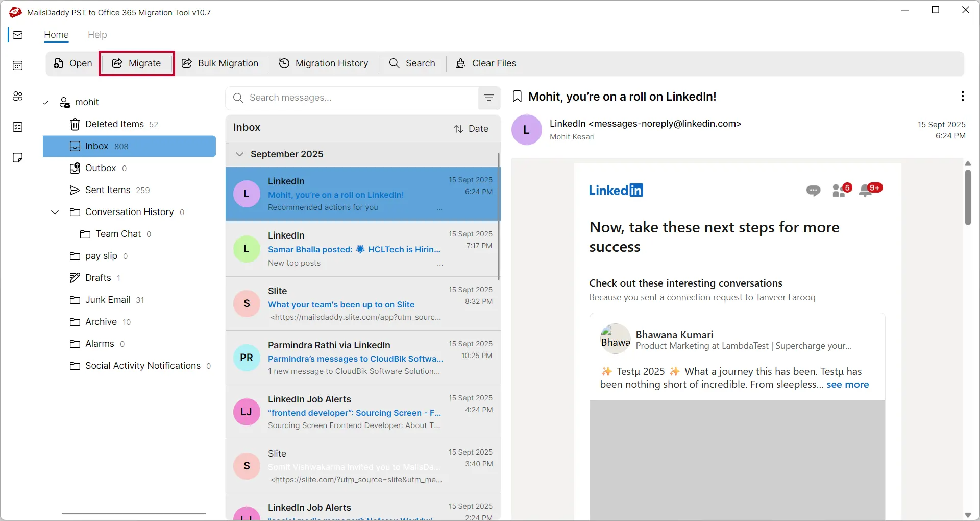Collapse the September 2025 group
Viewport: 980px width, 521px height.
pyautogui.click(x=239, y=154)
